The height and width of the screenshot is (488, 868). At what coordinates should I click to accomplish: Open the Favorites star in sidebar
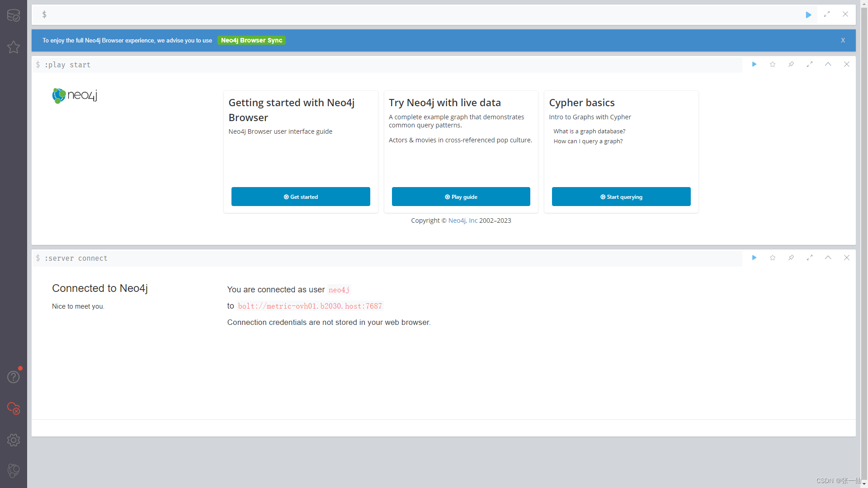point(14,47)
